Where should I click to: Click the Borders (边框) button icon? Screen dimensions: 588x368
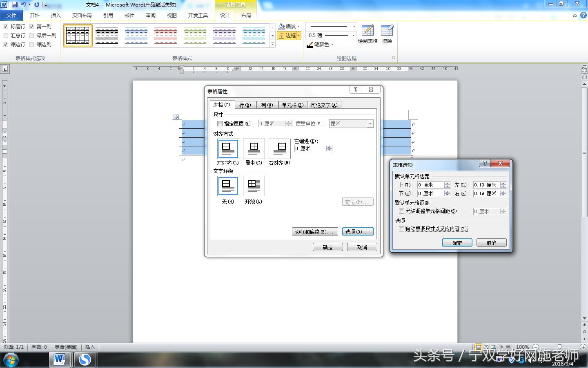[x=281, y=36]
